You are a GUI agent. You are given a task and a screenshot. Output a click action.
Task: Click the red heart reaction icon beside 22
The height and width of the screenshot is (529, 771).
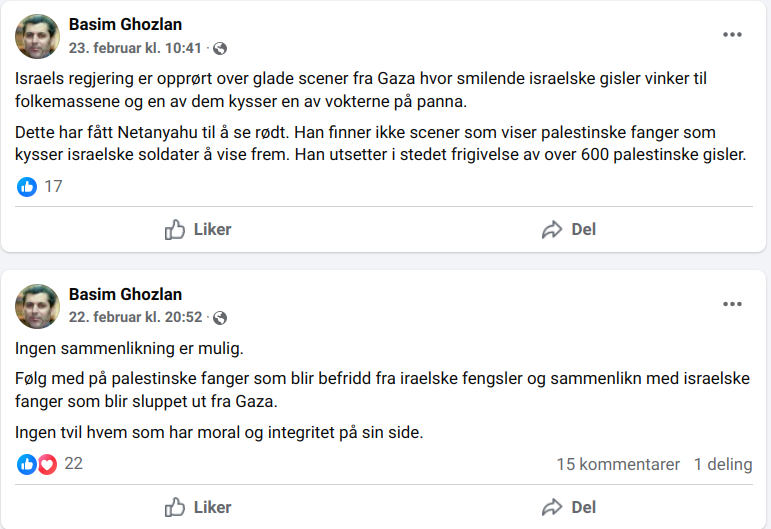pyautogui.click(x=47, y=464)
